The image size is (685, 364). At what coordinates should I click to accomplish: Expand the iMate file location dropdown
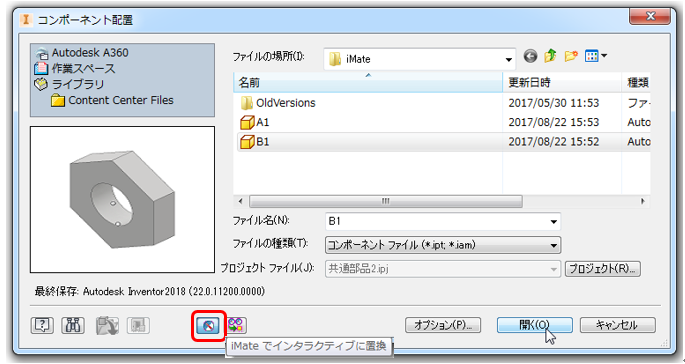pyautogui.click(x=509, y=59)
